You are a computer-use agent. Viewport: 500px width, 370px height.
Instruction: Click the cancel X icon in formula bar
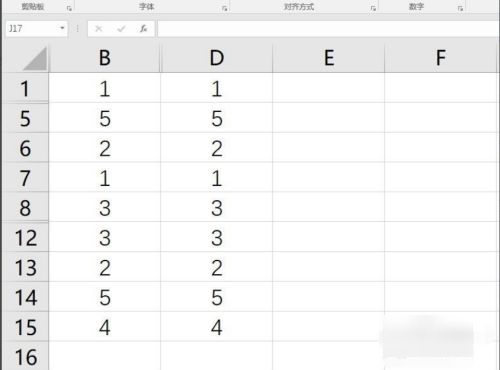[99, 29]
